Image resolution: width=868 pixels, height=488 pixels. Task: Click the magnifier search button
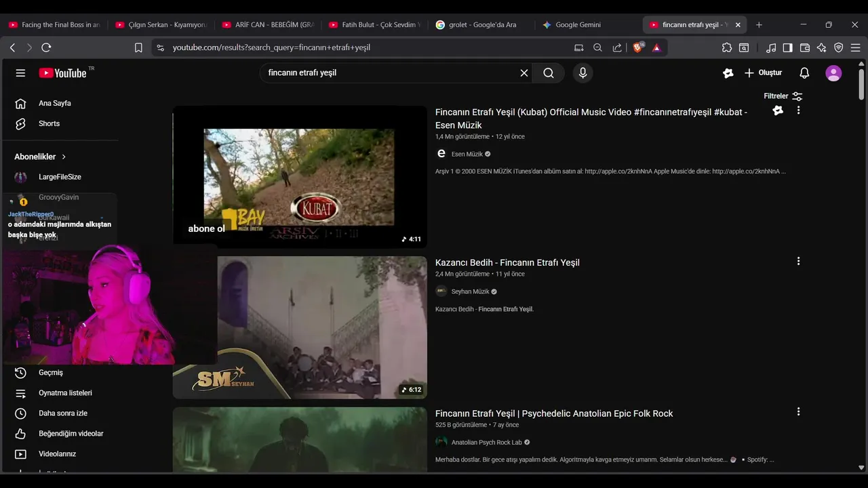point(549,73)
